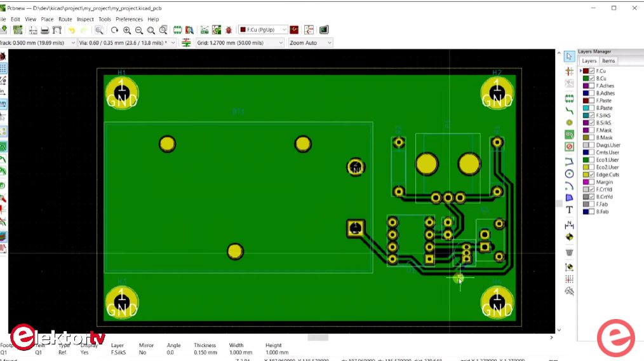The height and width of the screenshot is (361, 644).
Task: Zoom out using the minus magnifier
Action: pos(139,30)
